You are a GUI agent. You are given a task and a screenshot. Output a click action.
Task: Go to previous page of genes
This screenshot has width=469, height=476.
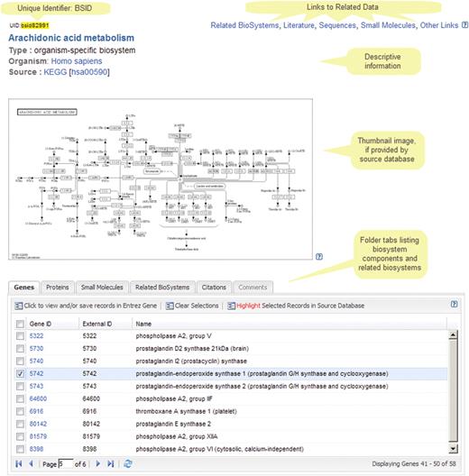point(31,463)
